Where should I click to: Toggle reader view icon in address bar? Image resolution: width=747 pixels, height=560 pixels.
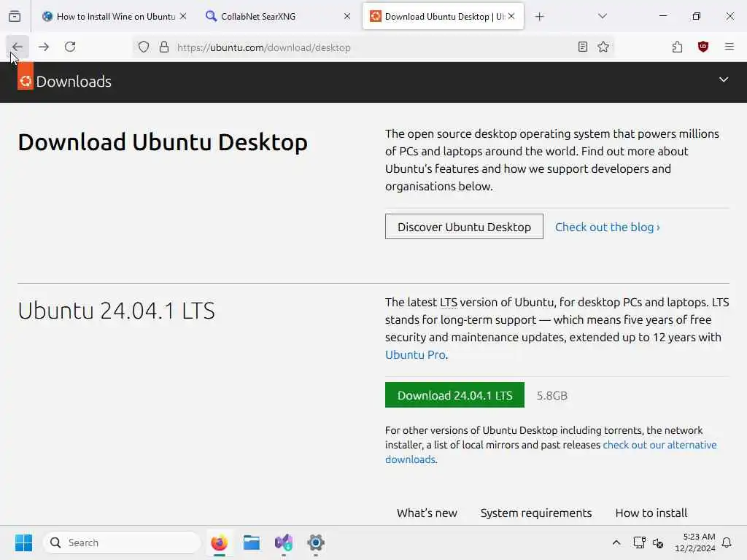[x=582, y=47]
